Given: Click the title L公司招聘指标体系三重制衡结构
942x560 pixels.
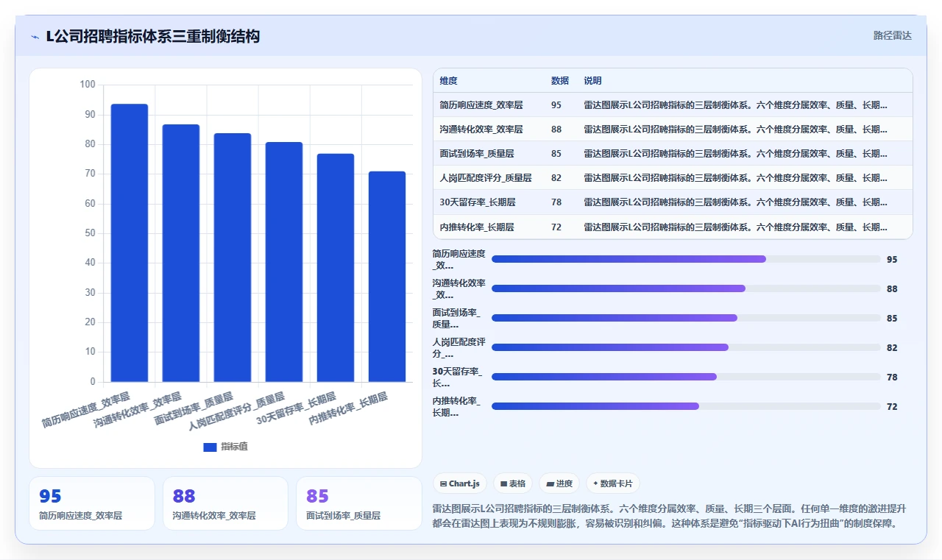Looking at the screenshot, I should pyautogui.click(x=152, y=36).
